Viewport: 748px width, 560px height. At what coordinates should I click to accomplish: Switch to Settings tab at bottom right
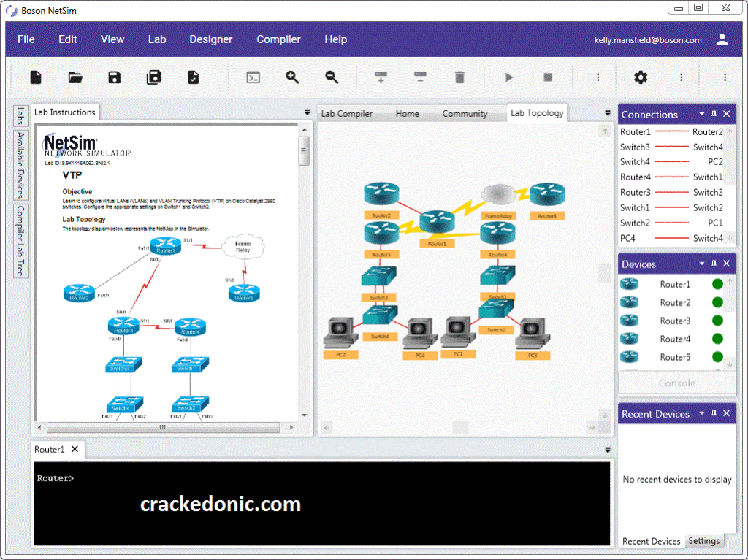click(704, 540)
